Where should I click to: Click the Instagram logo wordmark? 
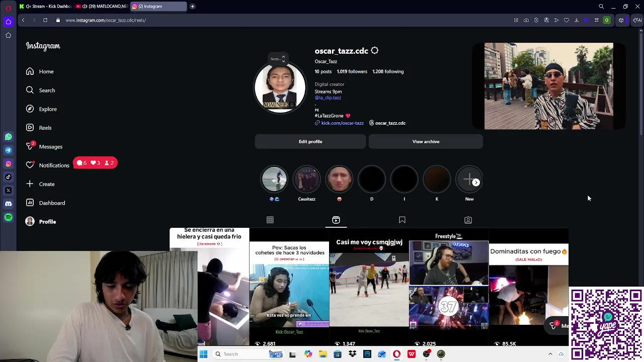point(43,46)
